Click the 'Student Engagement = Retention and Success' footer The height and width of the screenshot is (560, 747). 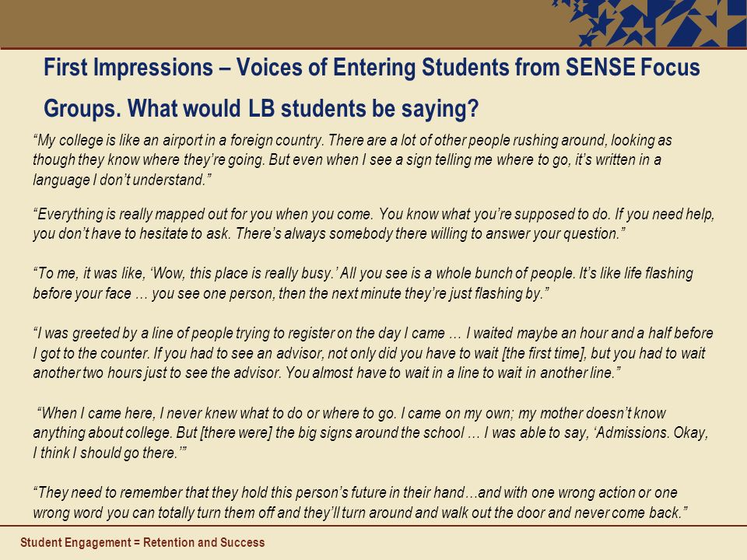click(x=142, y=542)
